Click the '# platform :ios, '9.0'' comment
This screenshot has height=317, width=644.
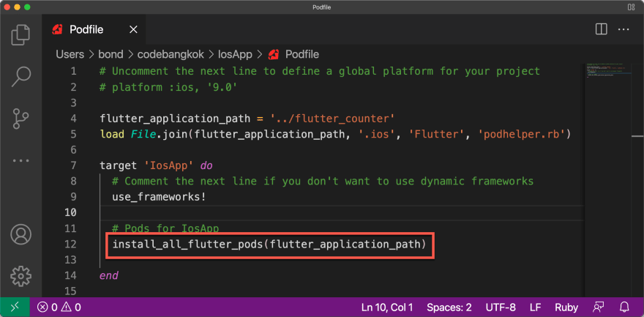point(168,87)
